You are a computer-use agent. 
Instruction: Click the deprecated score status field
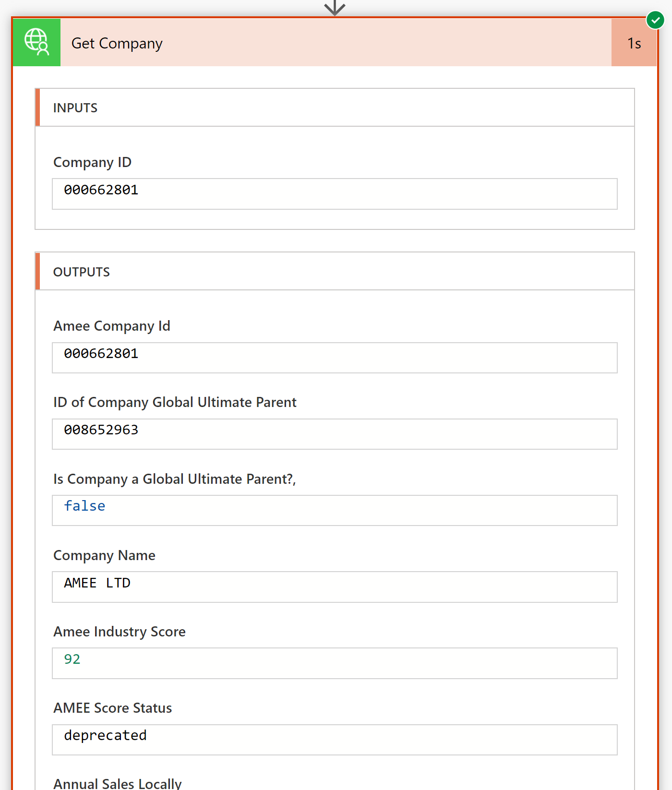click(335, 740)
